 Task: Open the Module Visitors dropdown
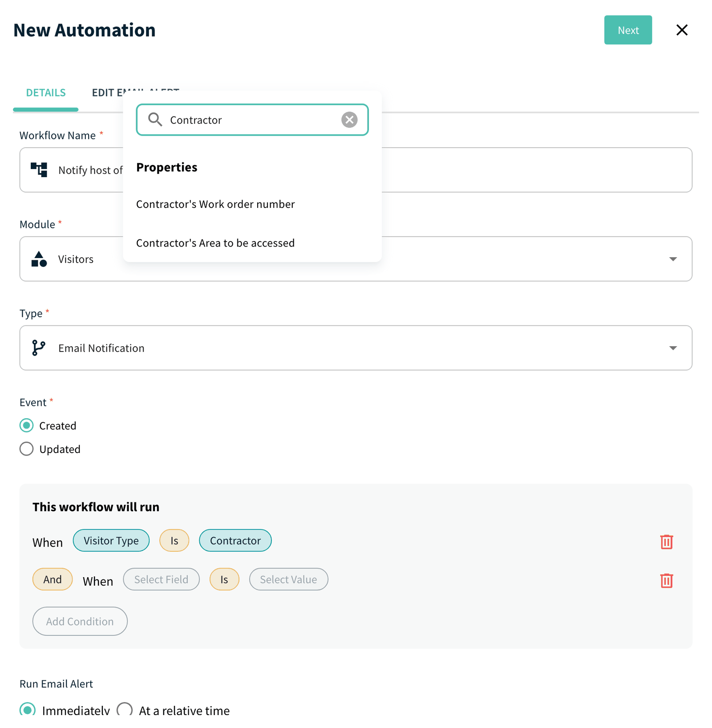[x=356, y=259]
